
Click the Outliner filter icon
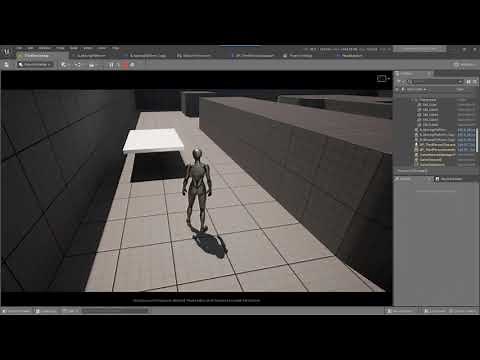pos(400,82)
